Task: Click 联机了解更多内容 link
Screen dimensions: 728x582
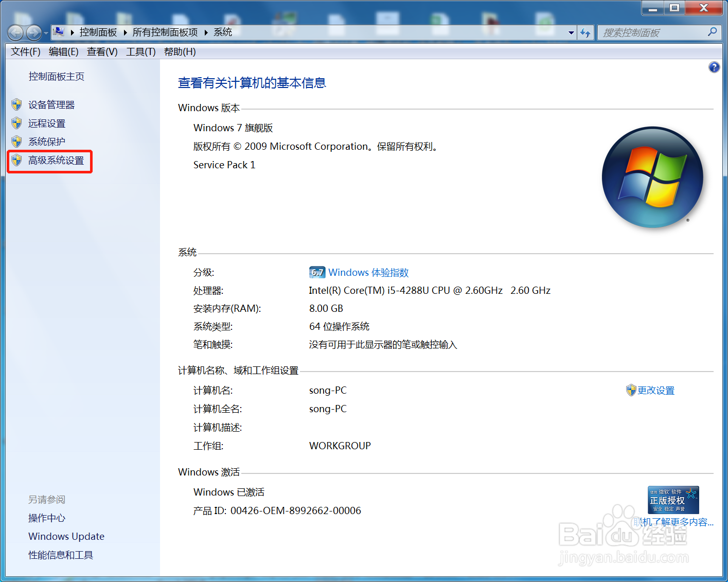Action: click(674, 522)
